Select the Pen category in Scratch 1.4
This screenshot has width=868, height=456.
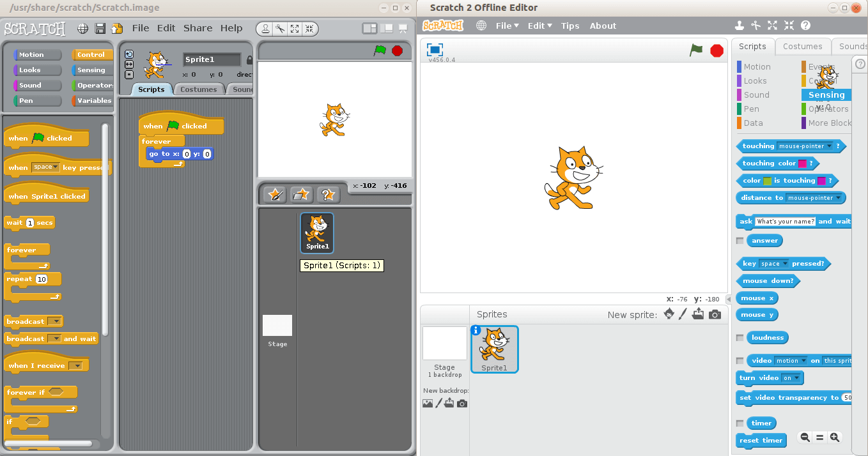coord(38,101)
